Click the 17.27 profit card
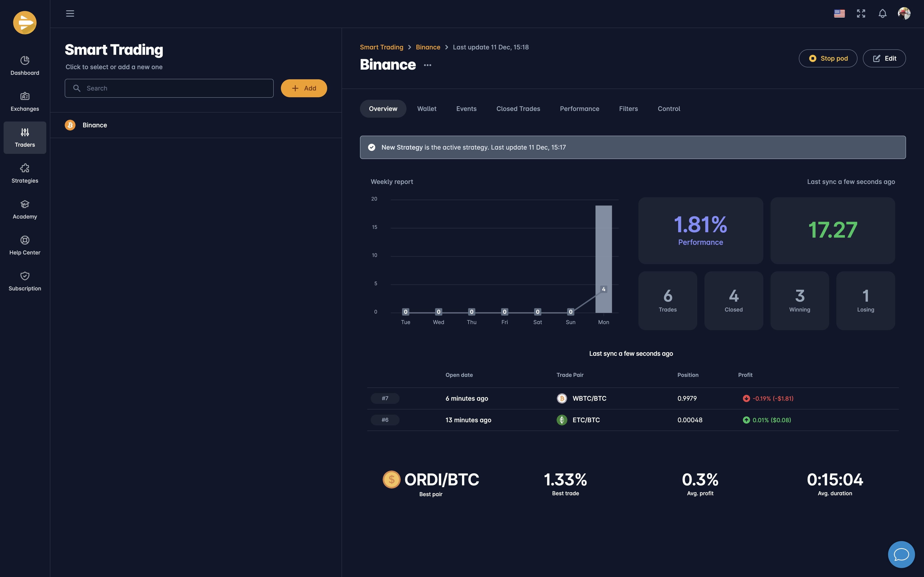Image resolution: width=924 pixels, height=577 pixels. point(833,230)
